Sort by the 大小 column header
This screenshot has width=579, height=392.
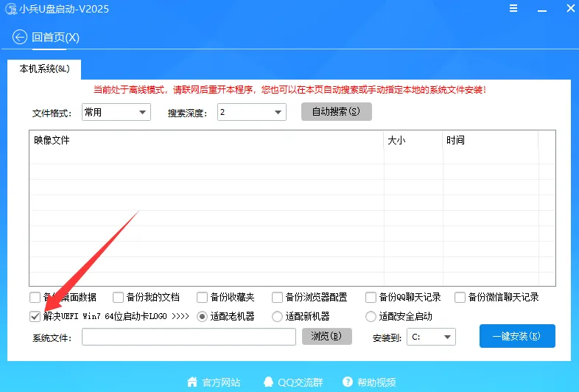point(413,141)
